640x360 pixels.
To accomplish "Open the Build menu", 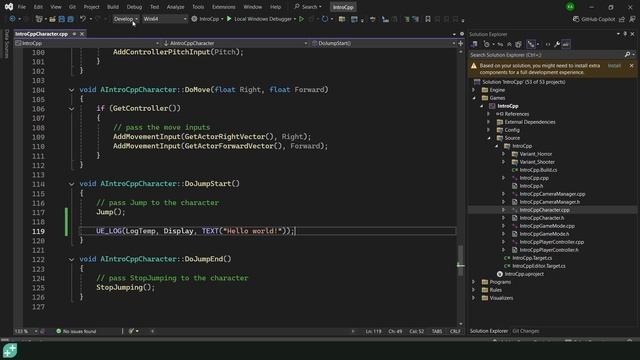I will point(113,7).
